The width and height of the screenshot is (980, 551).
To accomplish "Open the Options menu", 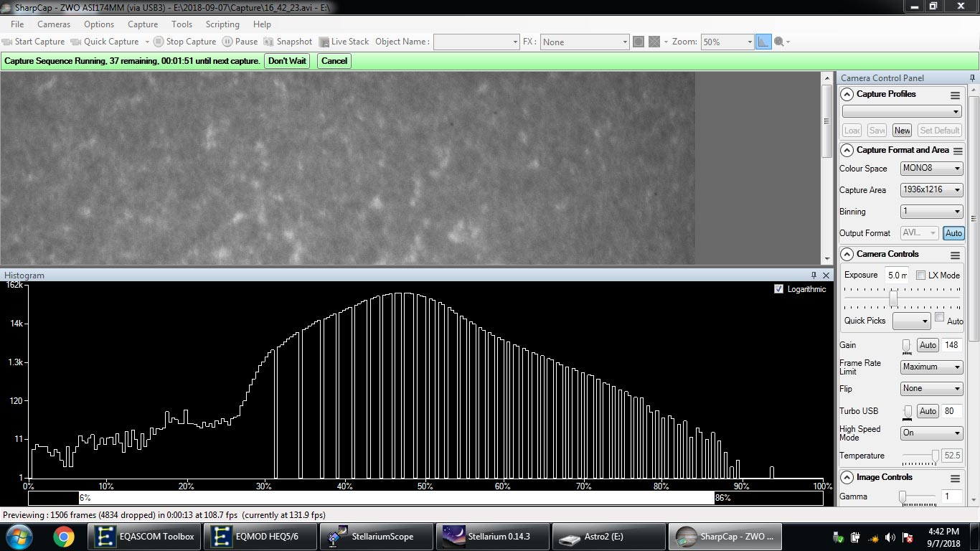I will [x=99, y=24].
